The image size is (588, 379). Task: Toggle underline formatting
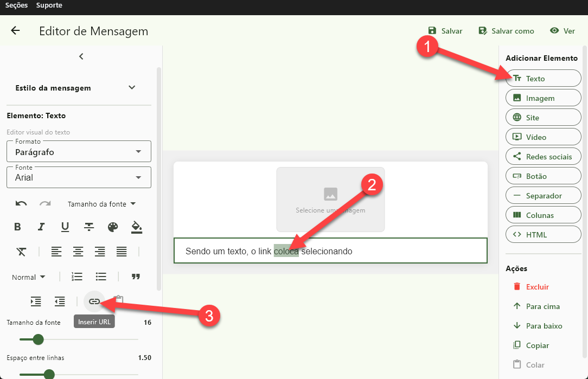point(65,227)
